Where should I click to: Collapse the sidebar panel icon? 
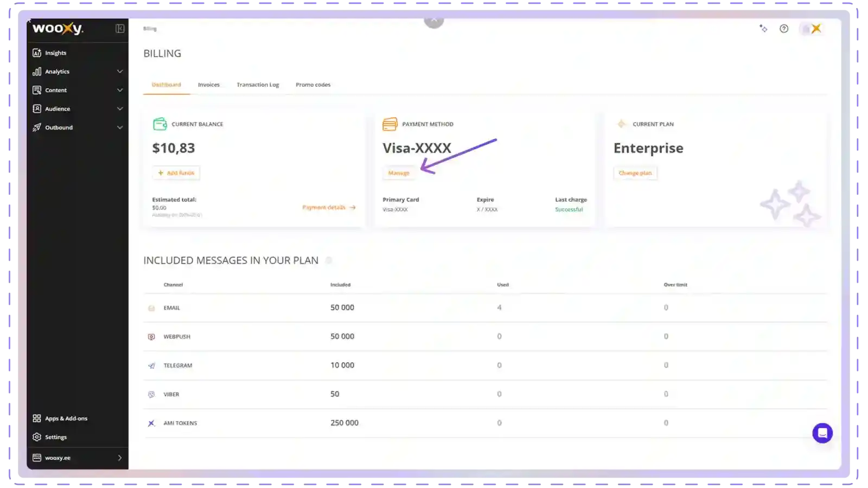coord(120,29)
